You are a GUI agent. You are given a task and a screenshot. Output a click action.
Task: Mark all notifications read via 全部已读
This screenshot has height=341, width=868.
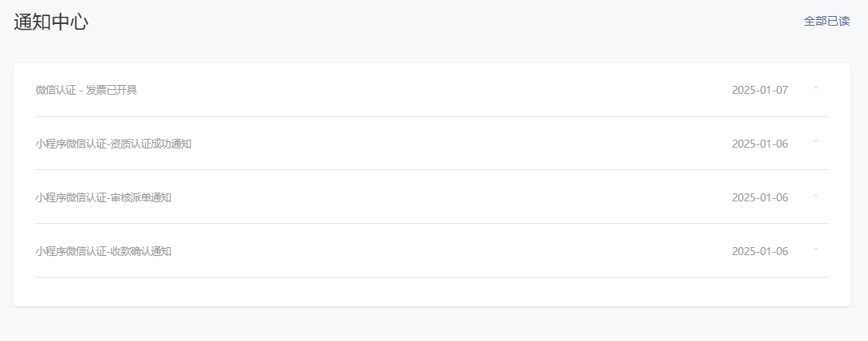pos(826,21)
